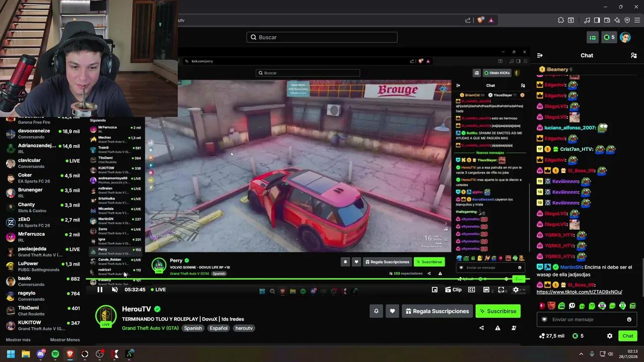644x362 pixels.
Task: Open Discord from the taskbar
Action: pos(41,354)
